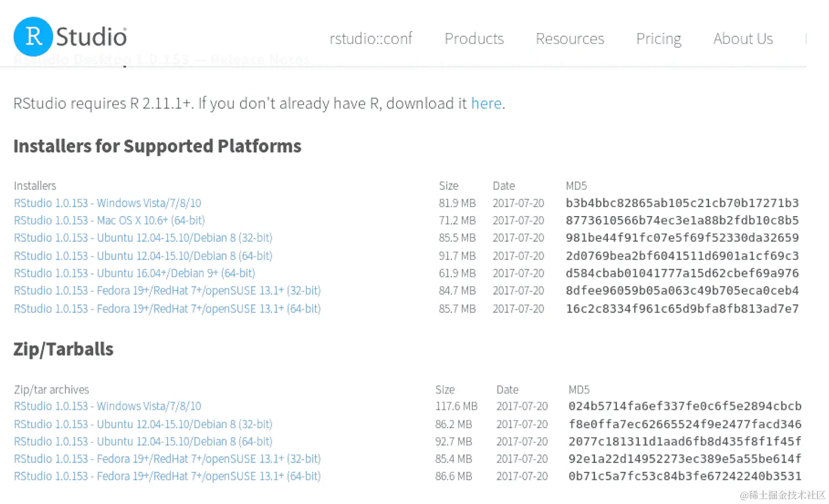Open the Resources menu
Viewport: 829px width, 504px height.
(x=570, y=39)
